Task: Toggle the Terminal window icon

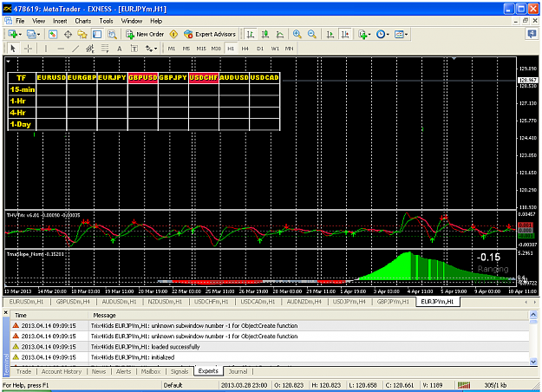Action: [x=97, y=34]
